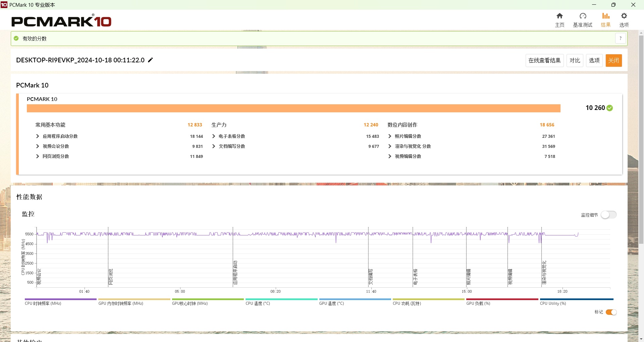Click the 数位内容创作 group heading
The height and width of the screenshot is (342, 644).
tap(402, 125)
